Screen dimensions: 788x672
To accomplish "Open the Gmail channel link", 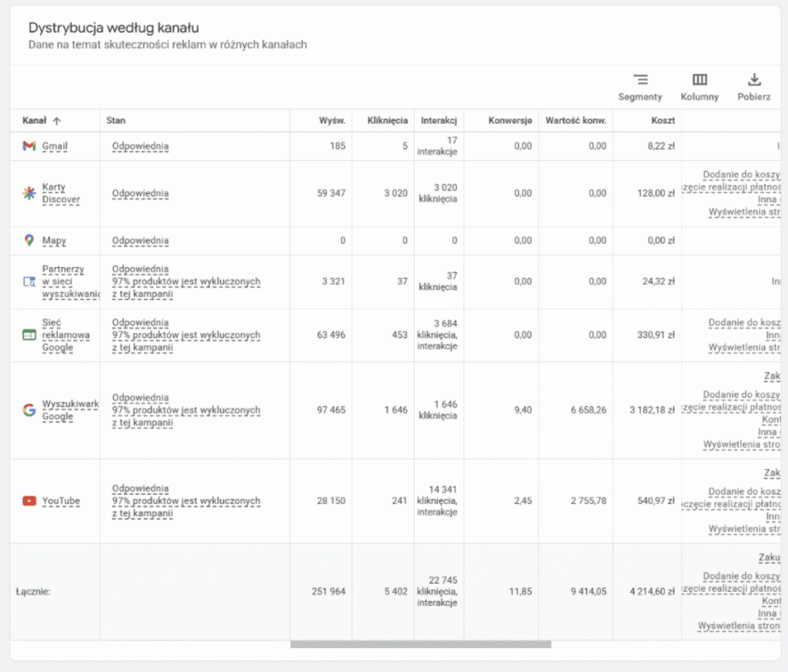I will tap(55, 146).
